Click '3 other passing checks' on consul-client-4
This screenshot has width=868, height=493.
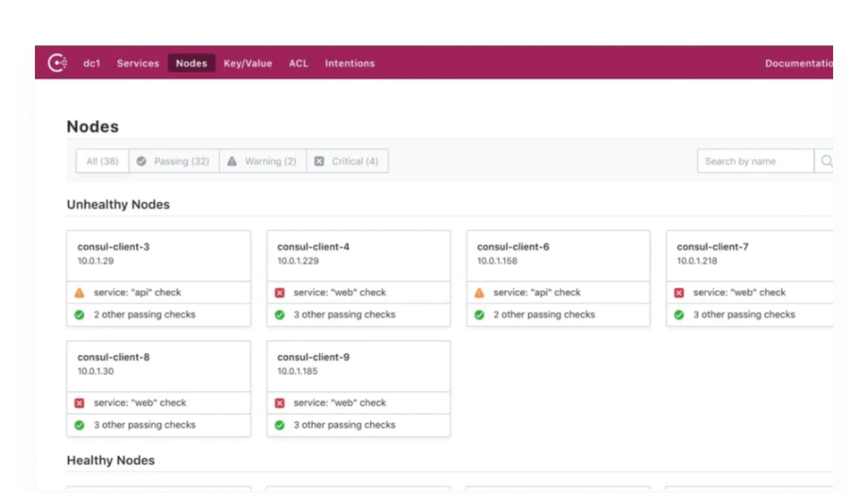pyautogui.click(x=345, y=314)
